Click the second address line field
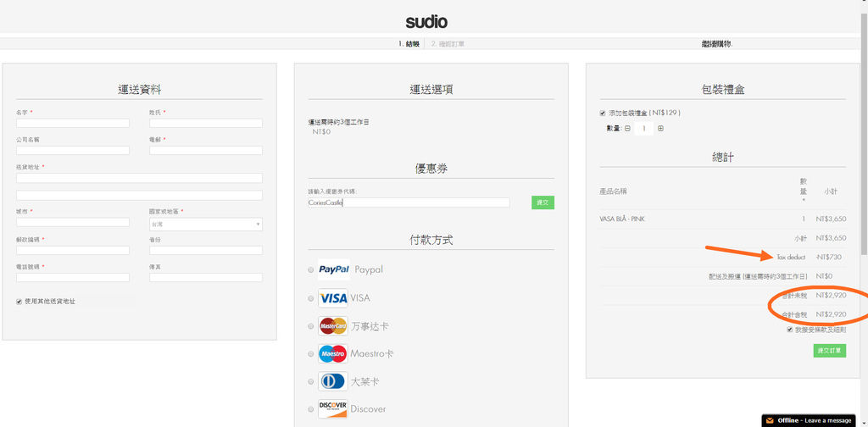 click(x=140, y=195)
